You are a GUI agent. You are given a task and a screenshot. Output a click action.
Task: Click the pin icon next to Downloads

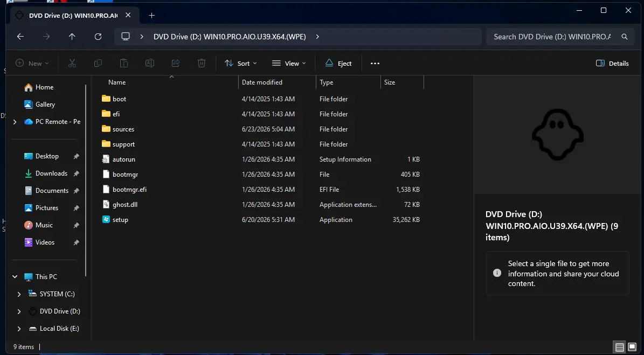coord(76,173)
